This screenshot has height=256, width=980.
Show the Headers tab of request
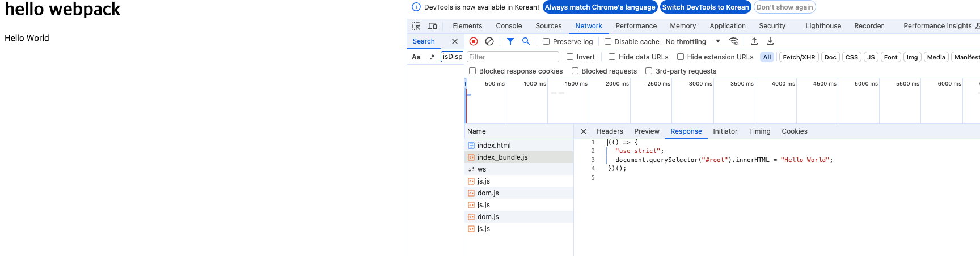[610, 131]
